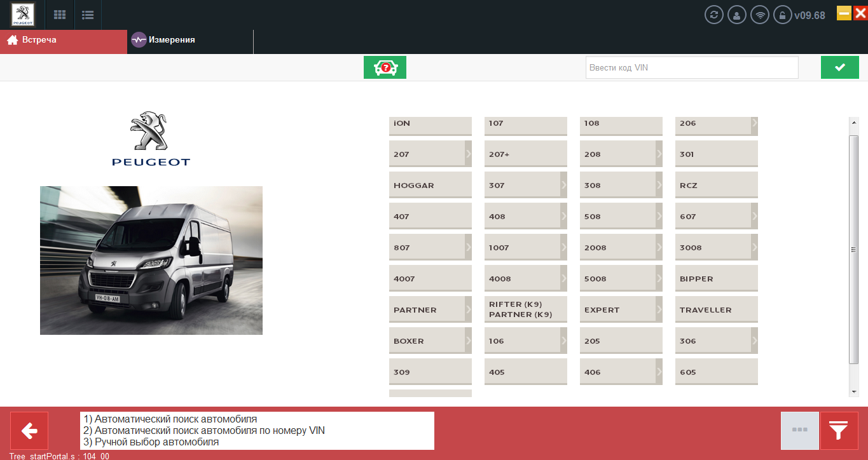Viewport: 868px width, 460px height.
Task: Expand the 308 model chevron
Action: pyautogui.click(x=659, y=185)
